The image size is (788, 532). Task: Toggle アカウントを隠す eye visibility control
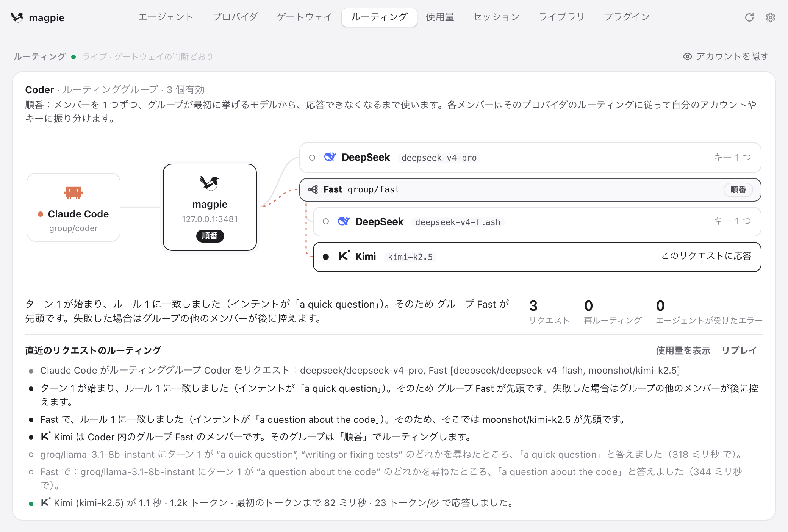coord(726,56)
